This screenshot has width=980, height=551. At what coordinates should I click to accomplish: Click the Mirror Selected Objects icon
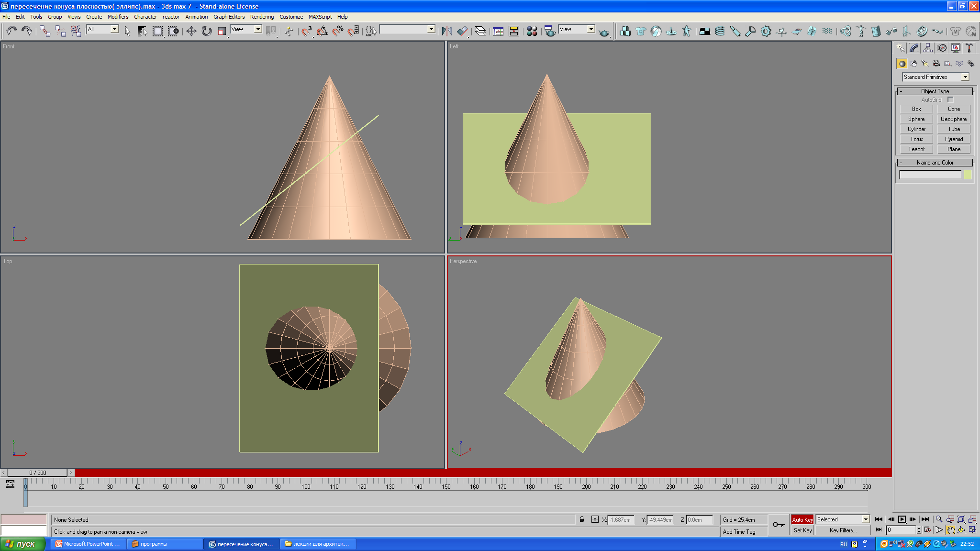446,31
